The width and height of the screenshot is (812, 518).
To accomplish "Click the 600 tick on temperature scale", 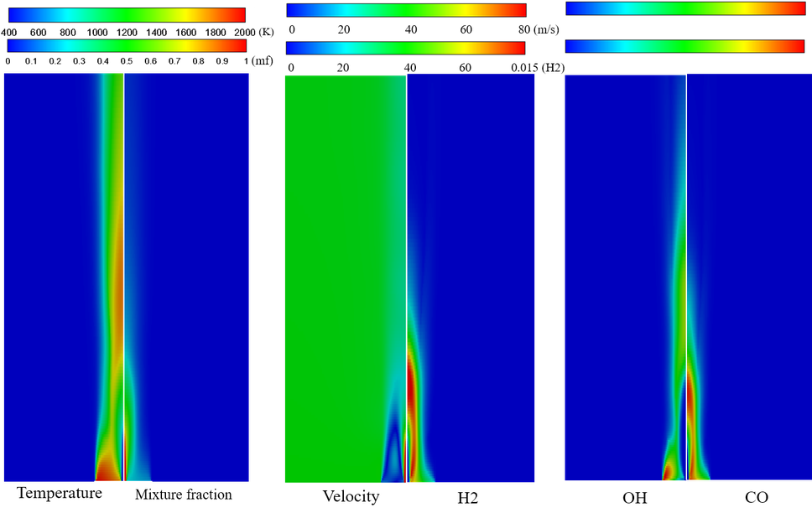I will tap(39, 32).
